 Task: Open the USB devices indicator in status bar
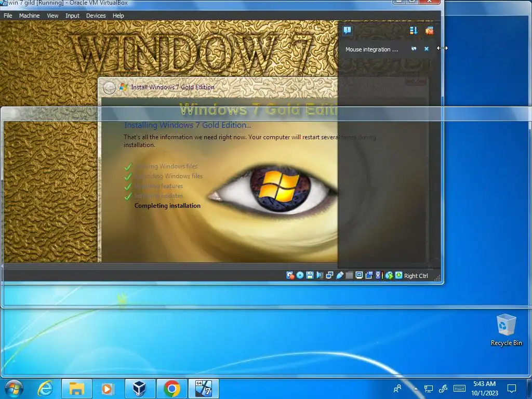coord(339,275)
